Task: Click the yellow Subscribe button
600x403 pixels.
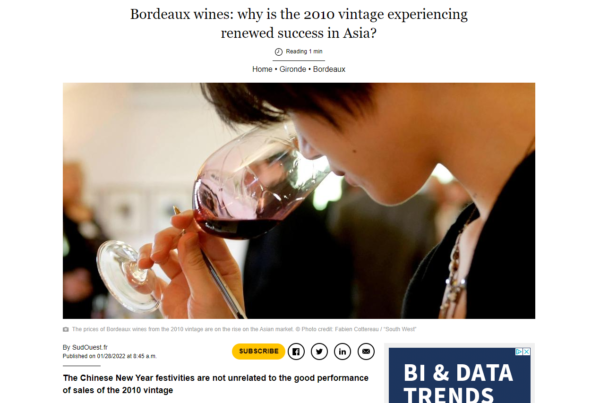Action: (259, 351)
